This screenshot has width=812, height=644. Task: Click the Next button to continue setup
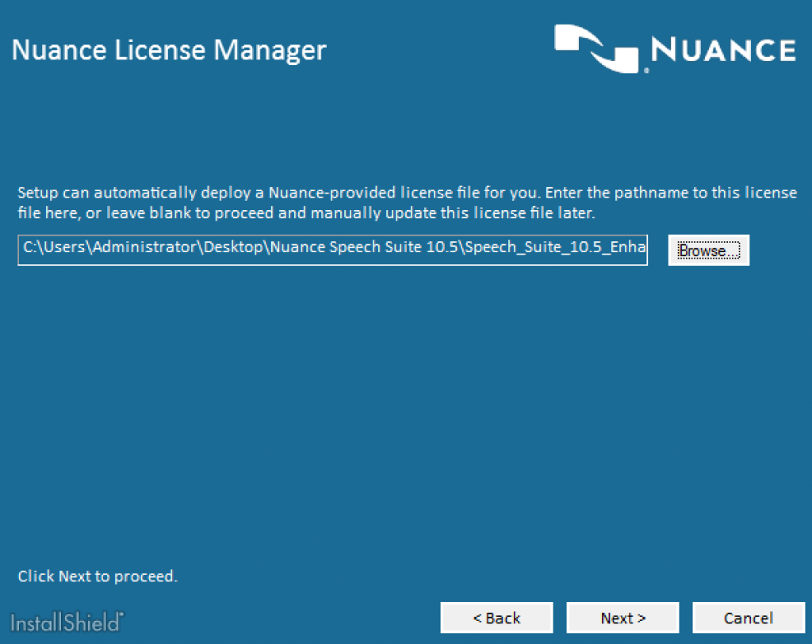(x=622, y=617)
